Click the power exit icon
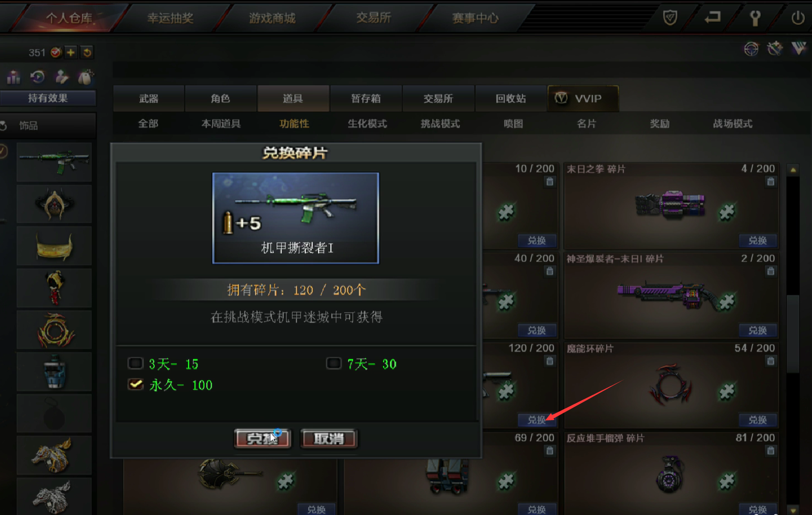The image size is (812, 515). click(798, 18)
